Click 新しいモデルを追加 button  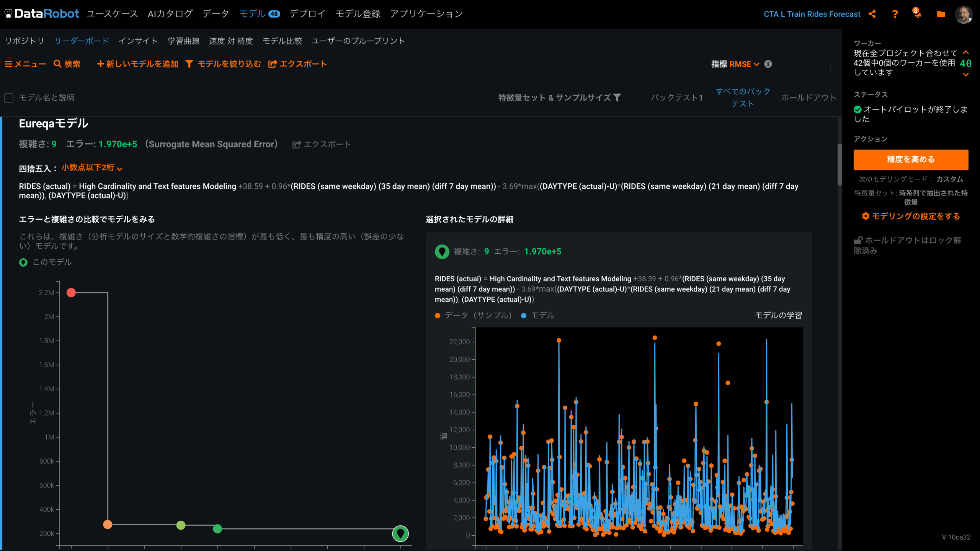138,64
